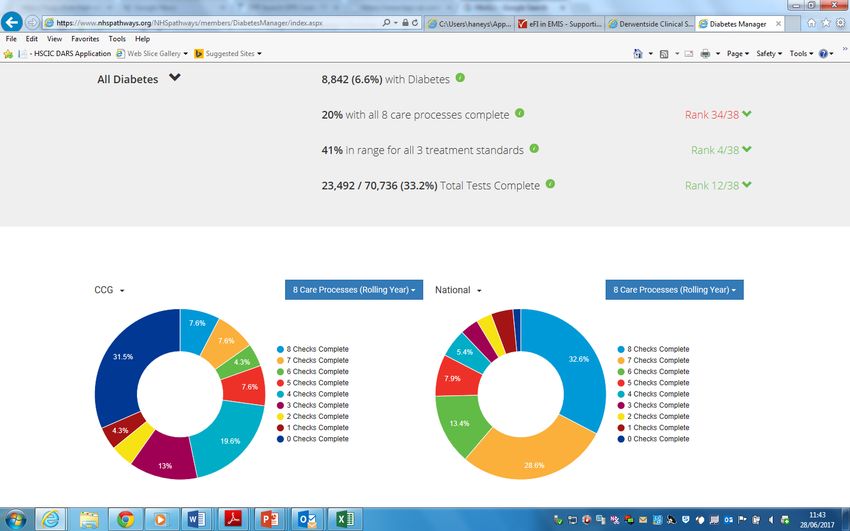Click the Suggested Sites favorite
Screen dimensions: 850x531
(228, 54)
